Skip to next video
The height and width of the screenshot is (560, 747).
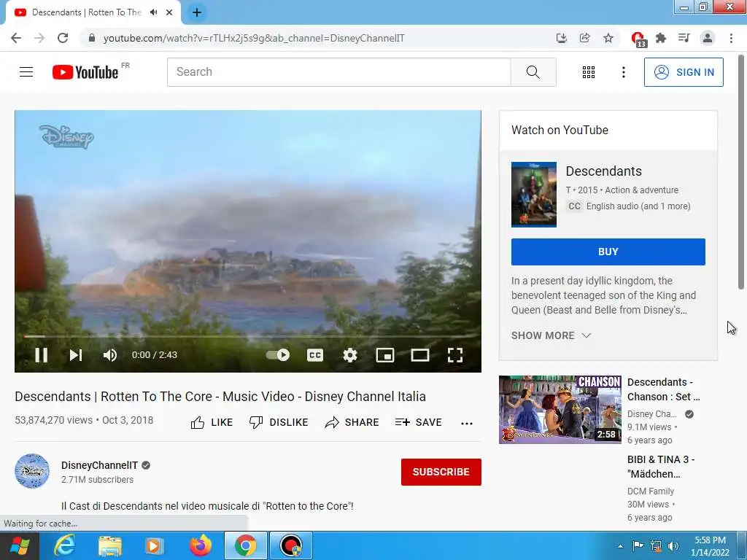(76, 355)
